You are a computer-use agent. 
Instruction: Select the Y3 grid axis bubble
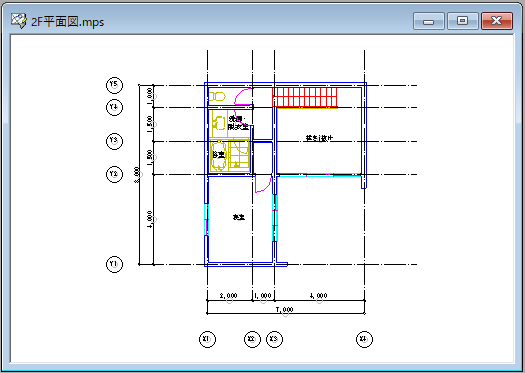(114, 141)
